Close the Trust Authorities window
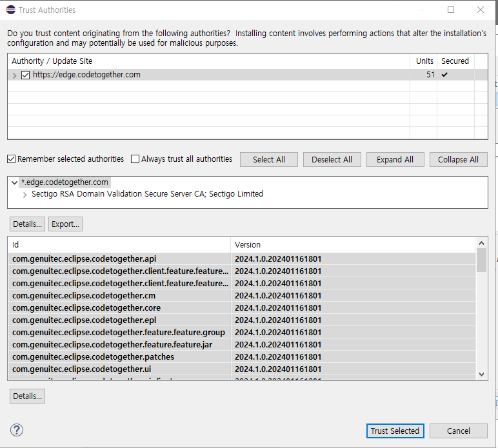Screen dimensions: 498x448 (481, 10)
